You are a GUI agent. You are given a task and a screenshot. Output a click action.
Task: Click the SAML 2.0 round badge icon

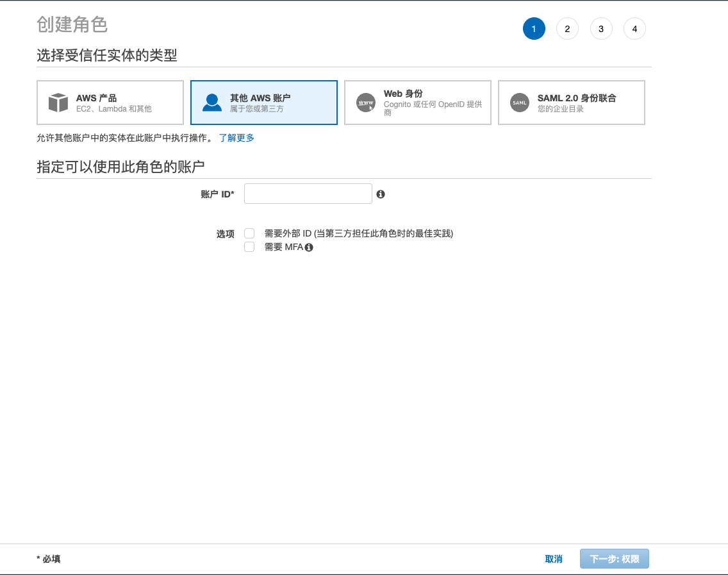click(520, 103)
